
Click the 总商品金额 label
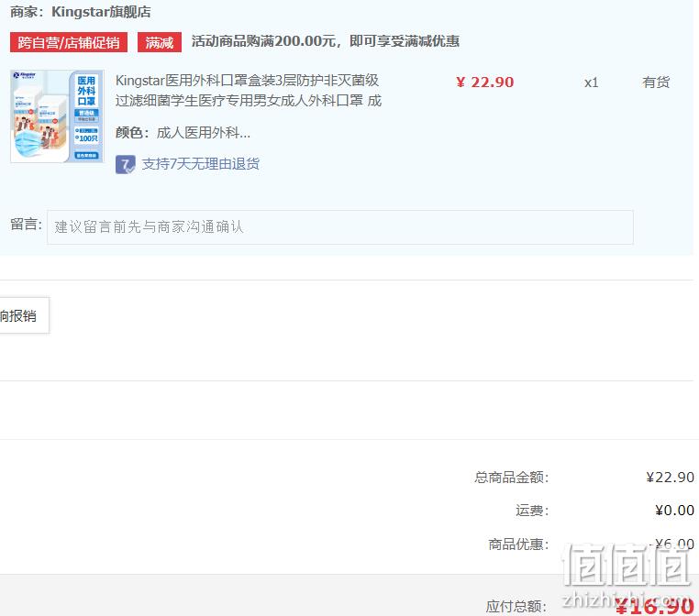click(511, 478)
